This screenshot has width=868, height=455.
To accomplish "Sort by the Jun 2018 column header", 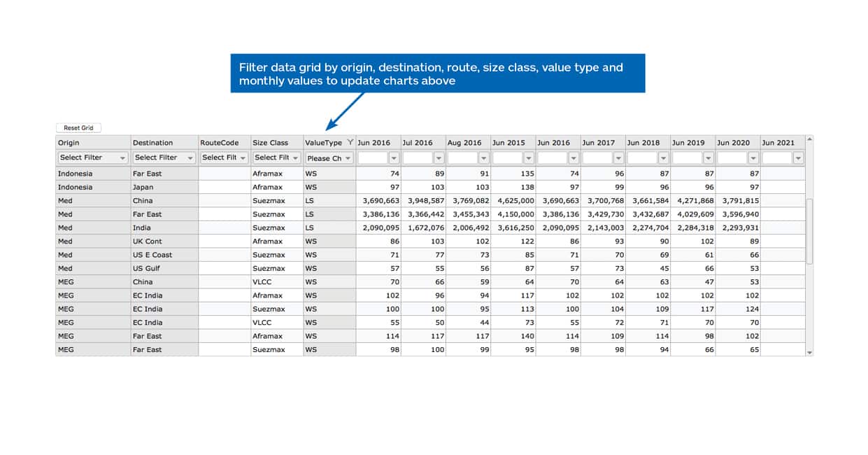I will point(648,143).
